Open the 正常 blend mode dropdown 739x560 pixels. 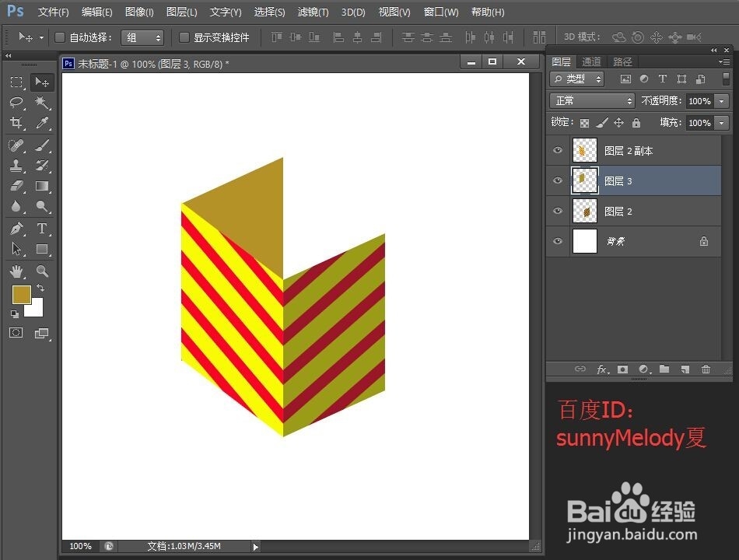pos(592,101)
